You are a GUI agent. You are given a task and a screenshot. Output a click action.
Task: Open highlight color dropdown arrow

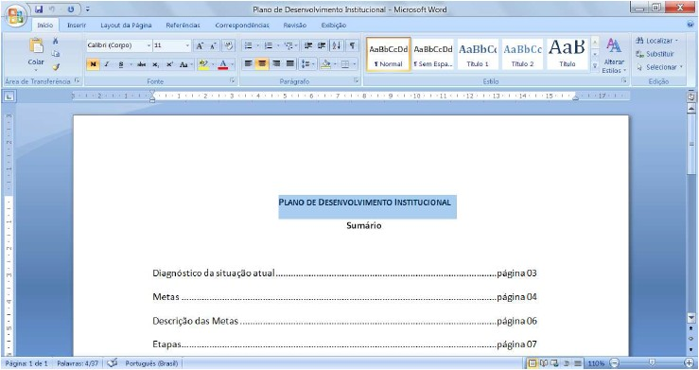pos(212,65)
